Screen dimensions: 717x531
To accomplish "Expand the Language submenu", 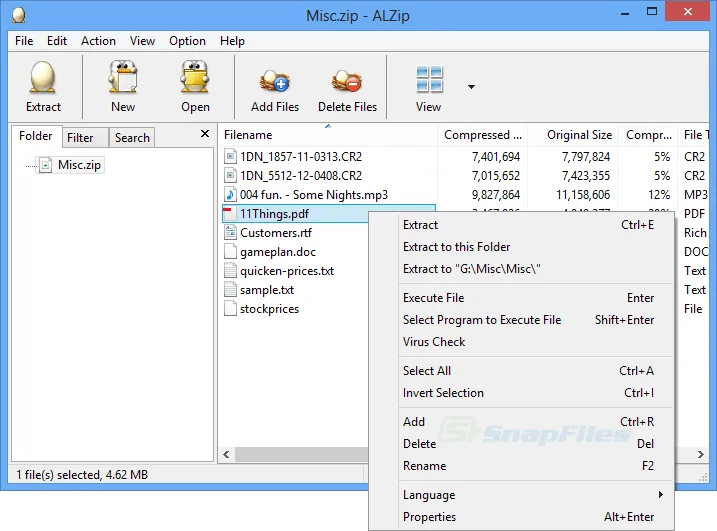I will [521, 495].
